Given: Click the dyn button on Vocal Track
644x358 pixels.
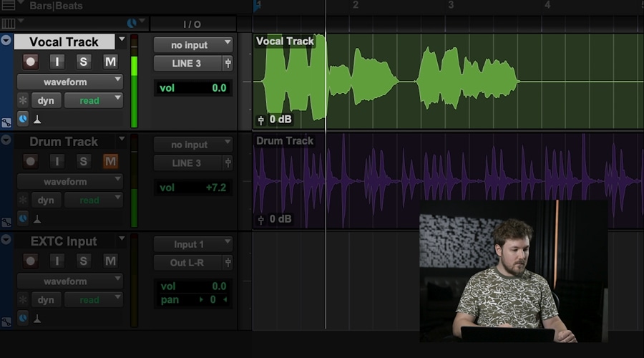Looking at the screenshot, I should [47, 101].
